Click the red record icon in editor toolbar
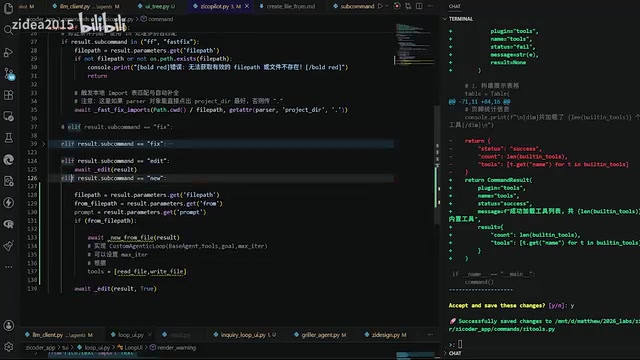The image size is (640, 360). 397,6
